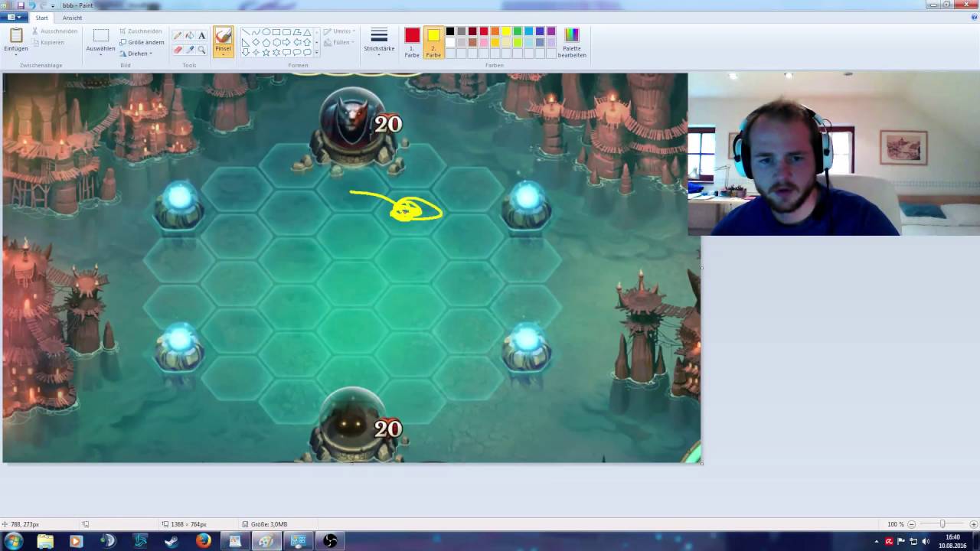The width and height of the screenshot is (980, 551).
Task: Click the Einfügen paste clipboard icon
Action: pos(16,35)
